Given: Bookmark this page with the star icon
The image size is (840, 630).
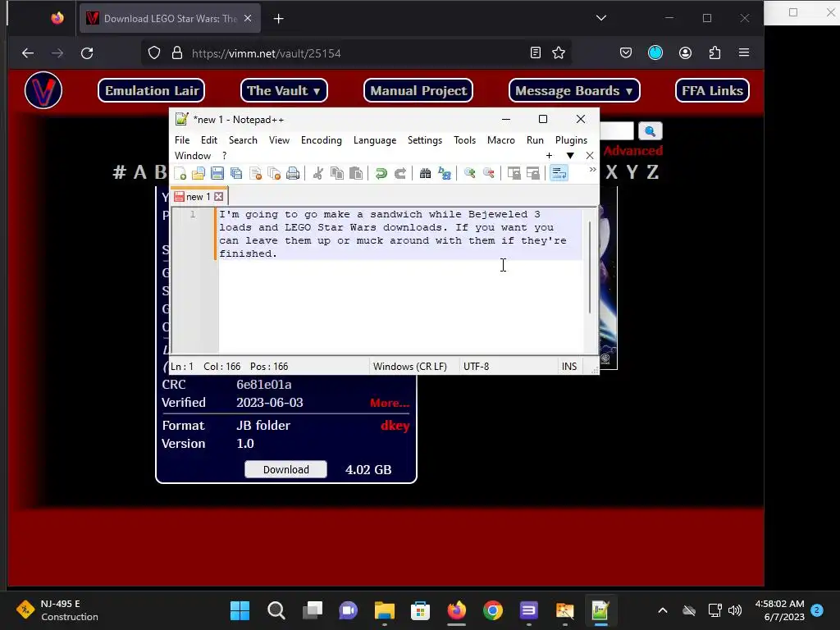Looking at the screenshot, I should point(558,53).
